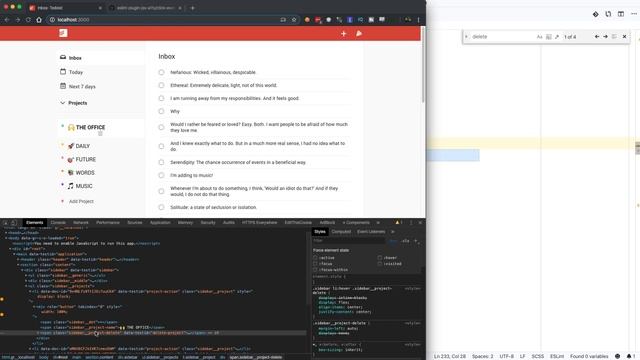
Task: Expand the replace toggle in the editor find bar
Action: pyautogui.click(x=467, y=37)
